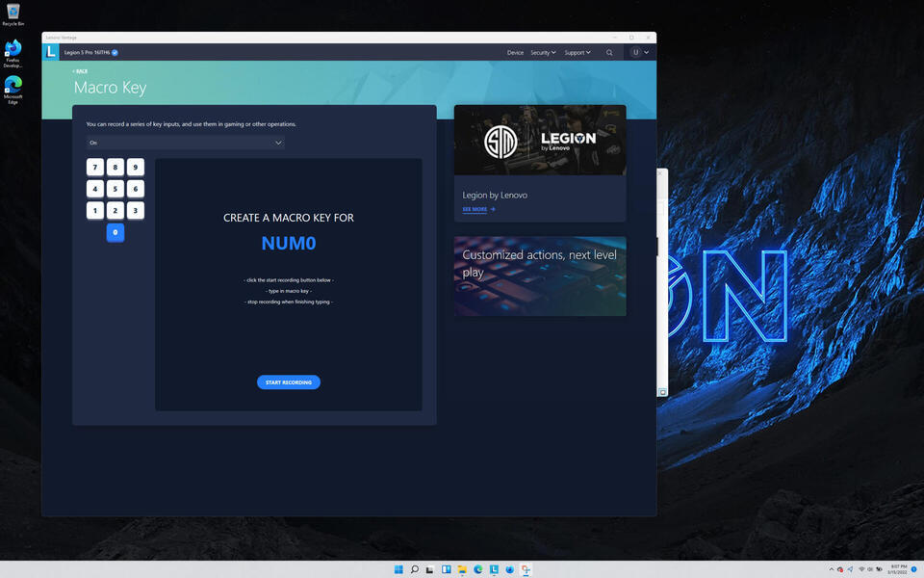Screen dimensions: 924x578
Task: Select the highlighted numpad key 0
Action: click(115, 232)
